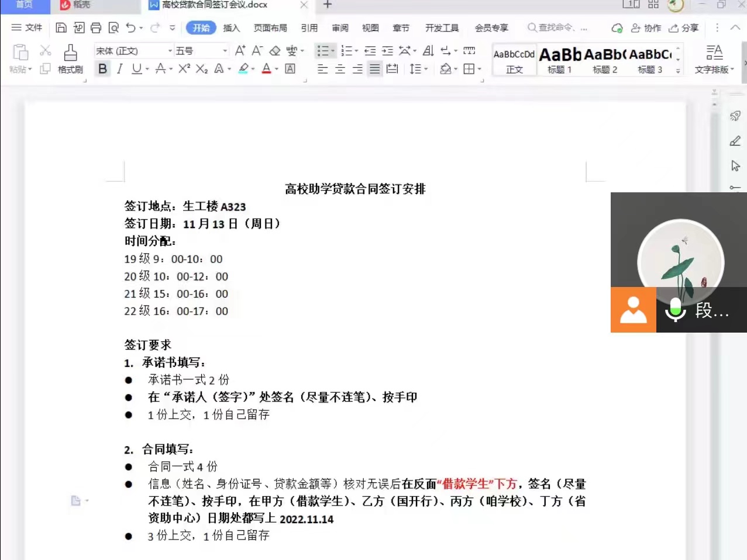747x560 pixels.
Task: Click the superscript X² icon
Action: point(184,69)
